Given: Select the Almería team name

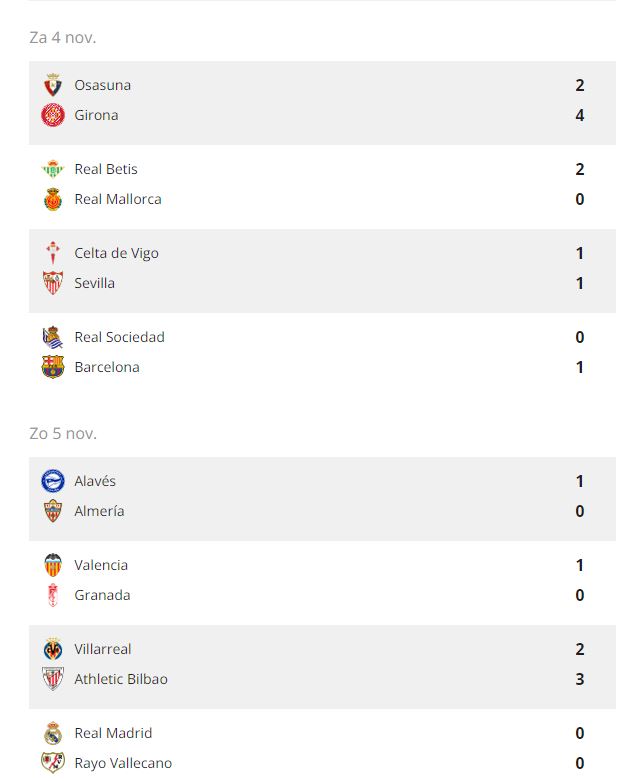Looking at the screenshot, I should tap(99, 511).
